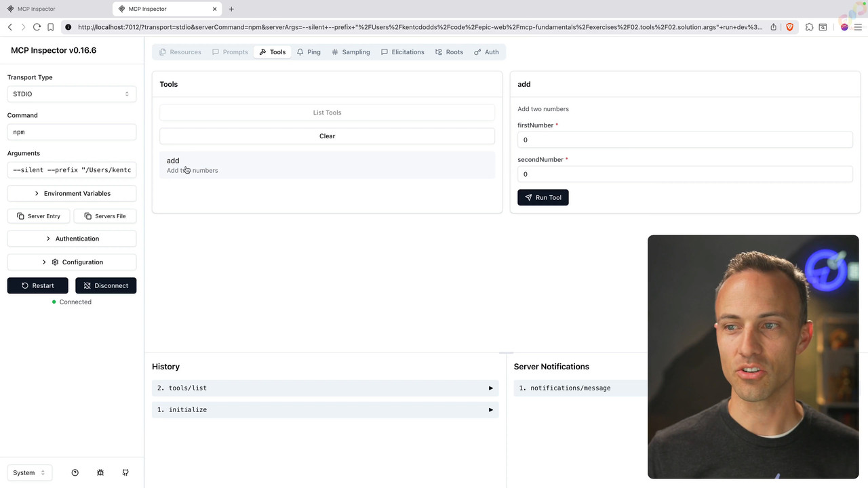868x488 pixels.
Task: Open browser extensions puzzle icon
Action: click(809, 27)
